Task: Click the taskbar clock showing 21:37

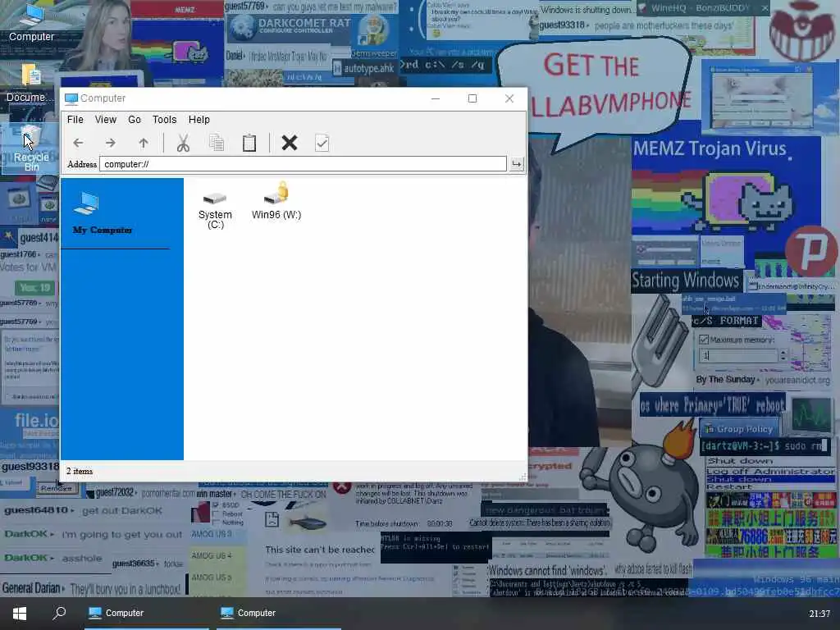Action: pos(819,614)
